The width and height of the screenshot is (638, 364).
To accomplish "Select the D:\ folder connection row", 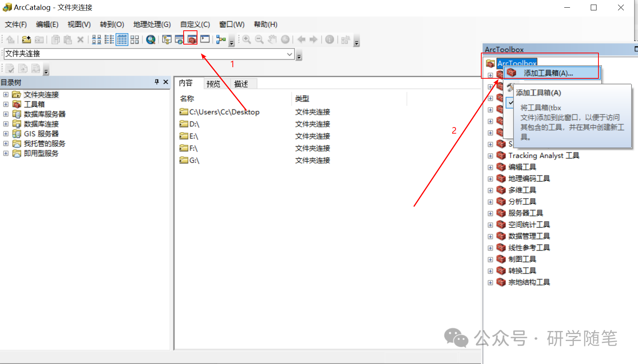I will [x=189, y=124].
